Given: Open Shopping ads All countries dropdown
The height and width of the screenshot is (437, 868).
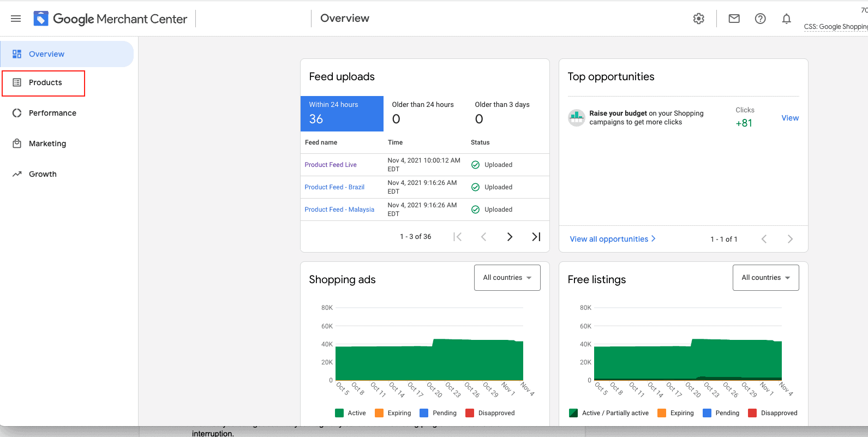Looking at the screenshot, I should point(507,278).
